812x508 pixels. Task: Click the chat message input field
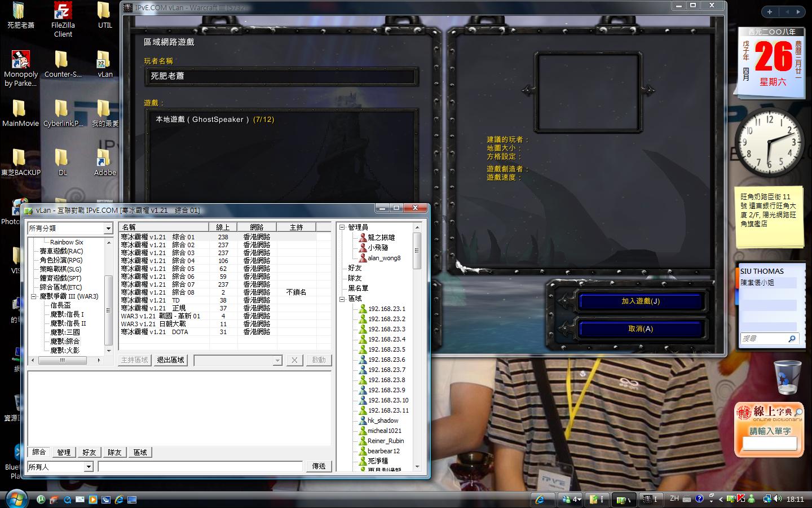click(200, 467)
